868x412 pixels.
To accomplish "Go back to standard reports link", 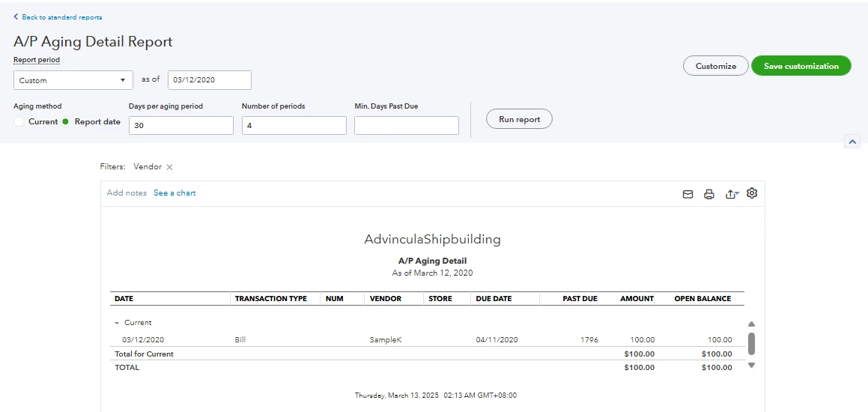I will click(x=62, y=17).
